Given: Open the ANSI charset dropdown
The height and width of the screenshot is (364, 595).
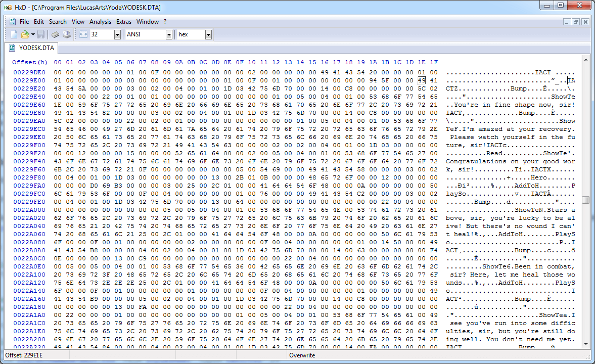Looking at the screenshot, I should pos(169,34).
